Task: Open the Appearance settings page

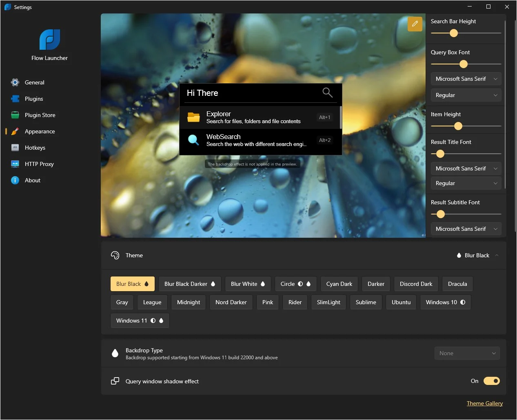Action: [40, 131]
